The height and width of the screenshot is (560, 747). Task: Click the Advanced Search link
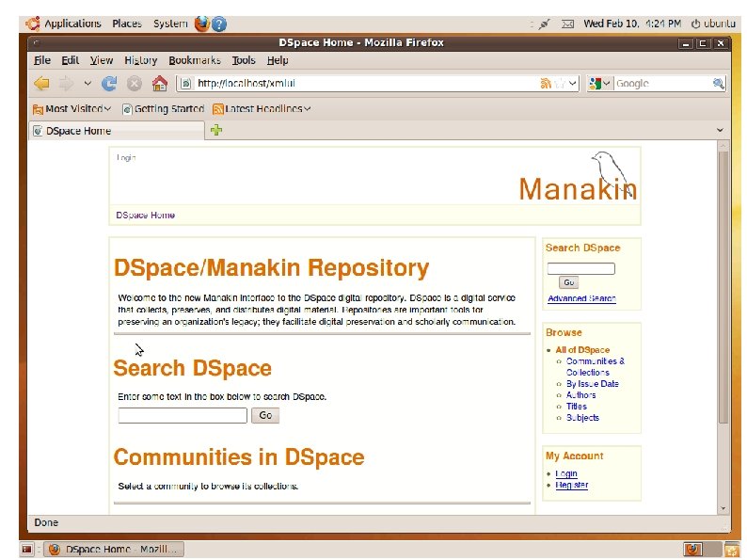point(581,298)
